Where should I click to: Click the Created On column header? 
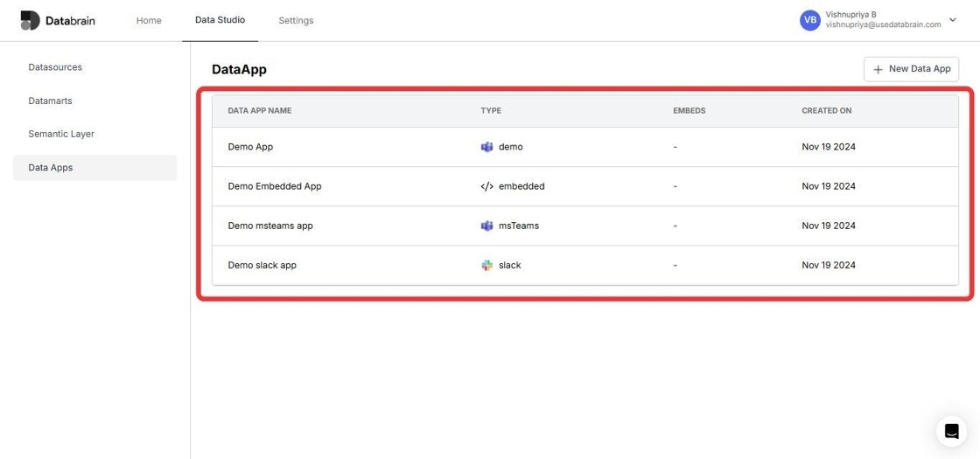826,110
